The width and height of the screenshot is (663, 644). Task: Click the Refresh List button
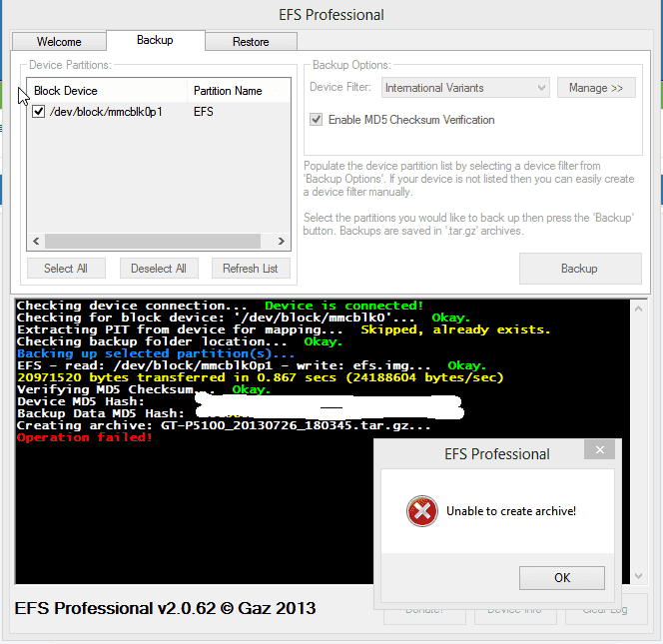251,269
